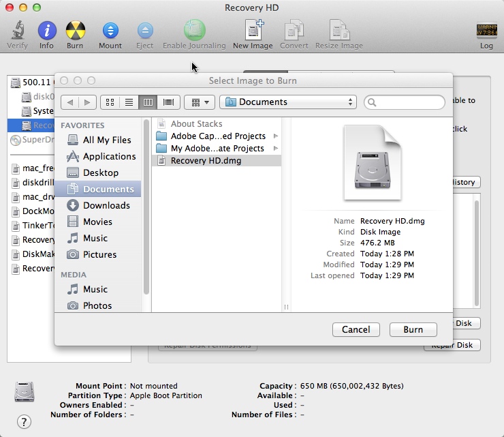Open the item arrangement dropdown
Image resolution: width=504 pixels, height=437 pixels.
(x=200, y=102)
